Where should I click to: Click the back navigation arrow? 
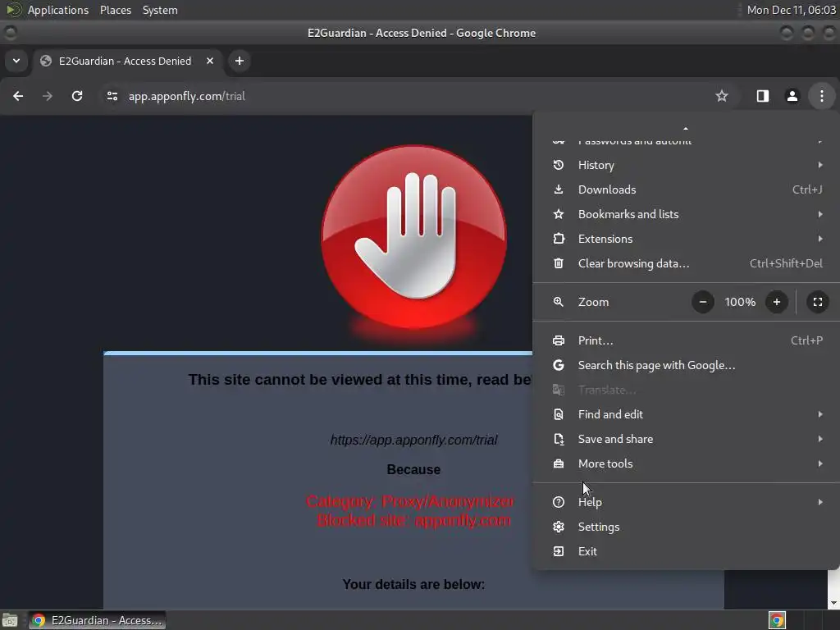pyautogui.click(x=18, y=96)
